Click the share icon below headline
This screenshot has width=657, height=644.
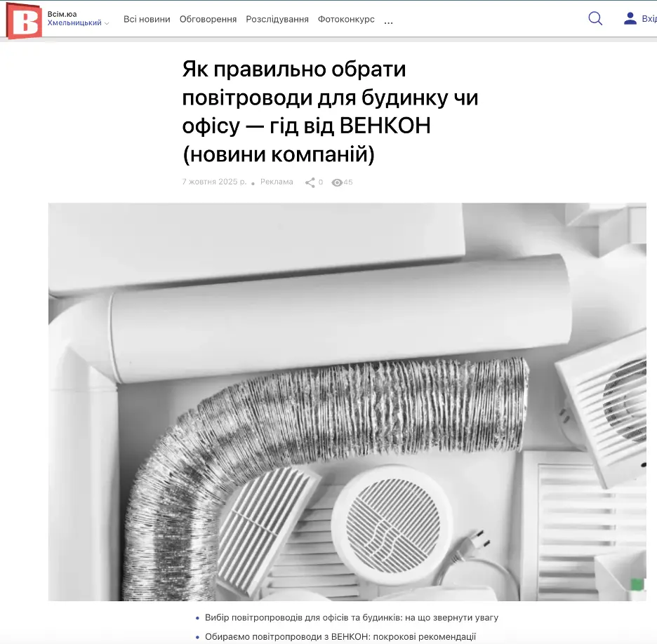click(310, 182)
